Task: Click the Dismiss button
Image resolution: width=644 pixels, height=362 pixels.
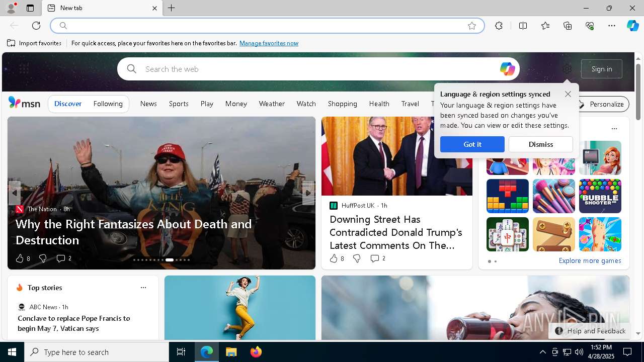Action: coord(541,144)
